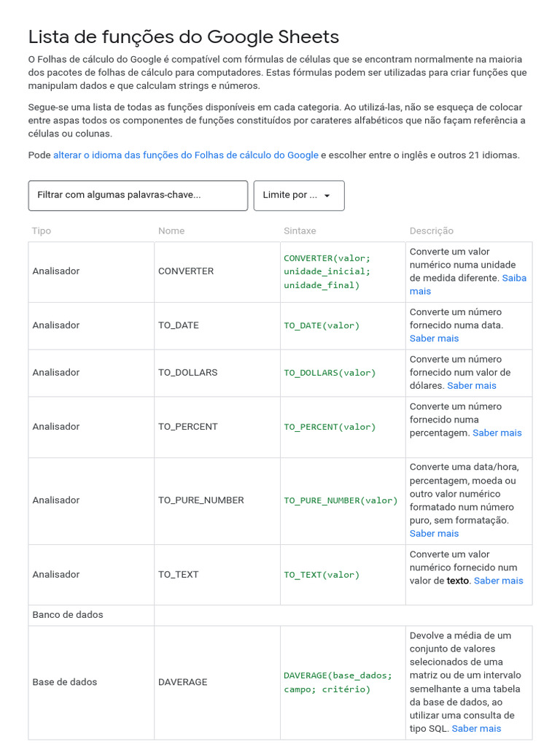Image resolution: width=560 pixels, height=747 pixels.
Task: Click the Banco de dados category row
Action: (x=68, y=615)
